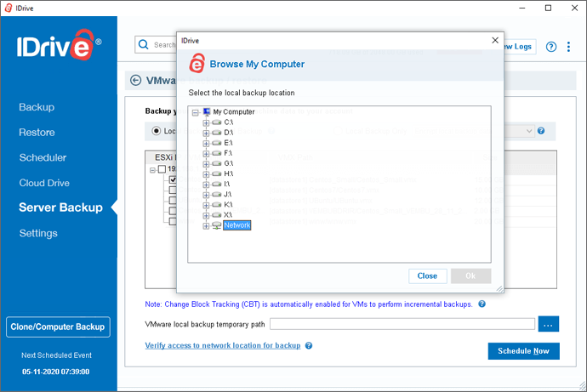Viewport: 587px width, 392px height.
Task: Expand the Network node
Action: (x=206, y=226)
